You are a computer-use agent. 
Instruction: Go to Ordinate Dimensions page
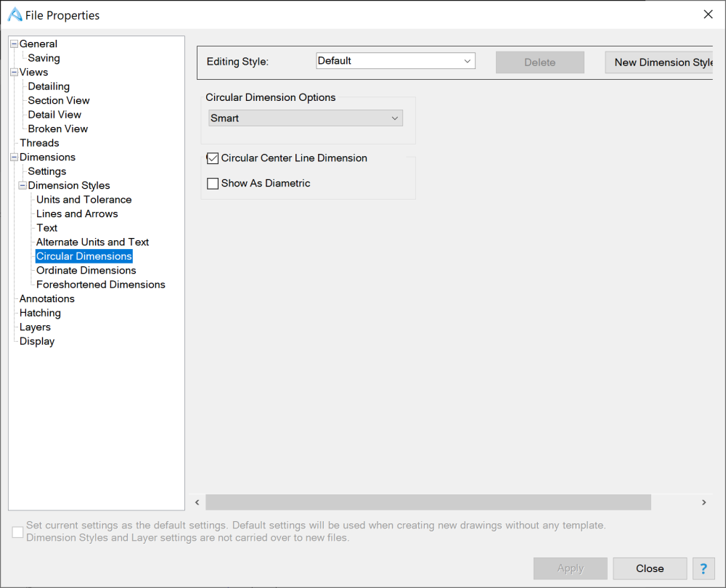[86, 270]
